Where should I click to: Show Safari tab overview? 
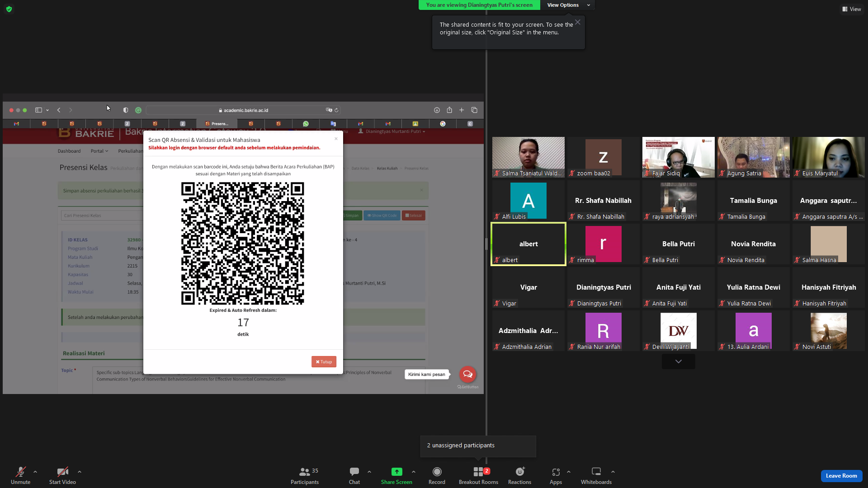point(474,110)
